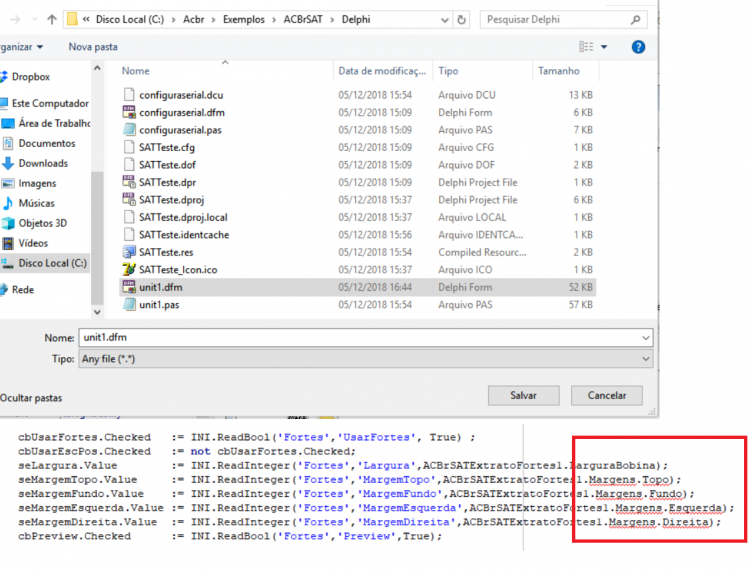
Task: Change the view layout icon
Action: (x=586, y=47)
